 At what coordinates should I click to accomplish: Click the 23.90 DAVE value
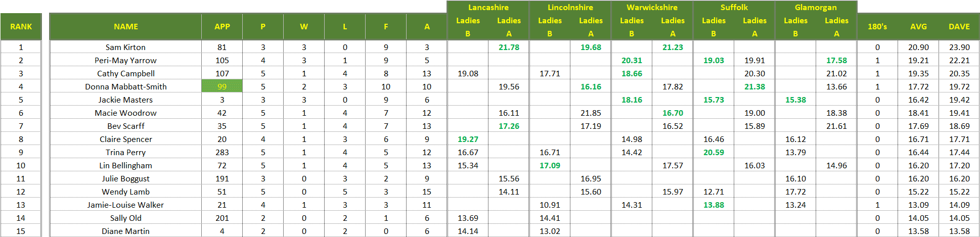coord(959,48)
